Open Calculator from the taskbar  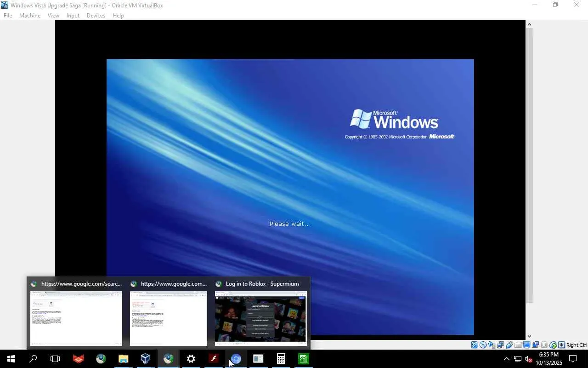281,359
